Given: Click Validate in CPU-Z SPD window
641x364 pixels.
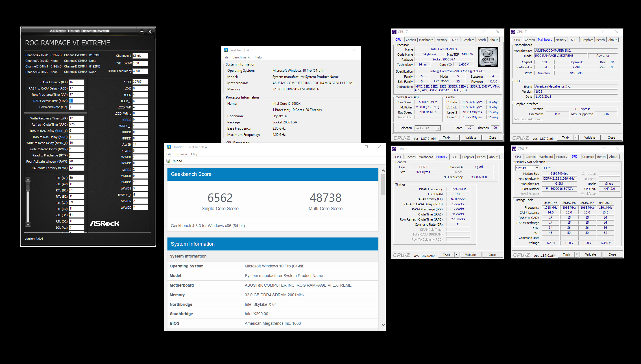Looking at the screenshot, I should pyautogui.click(x=590, y=254).
